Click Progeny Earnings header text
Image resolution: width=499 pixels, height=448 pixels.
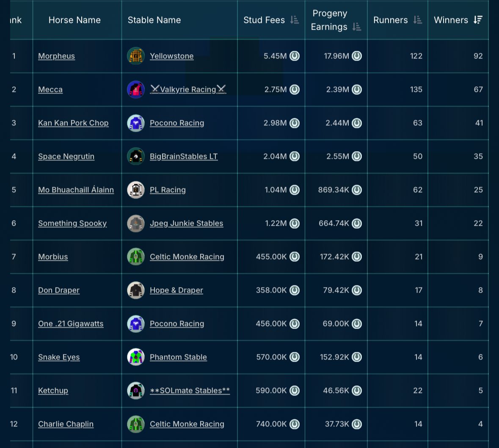coord(329,20)
